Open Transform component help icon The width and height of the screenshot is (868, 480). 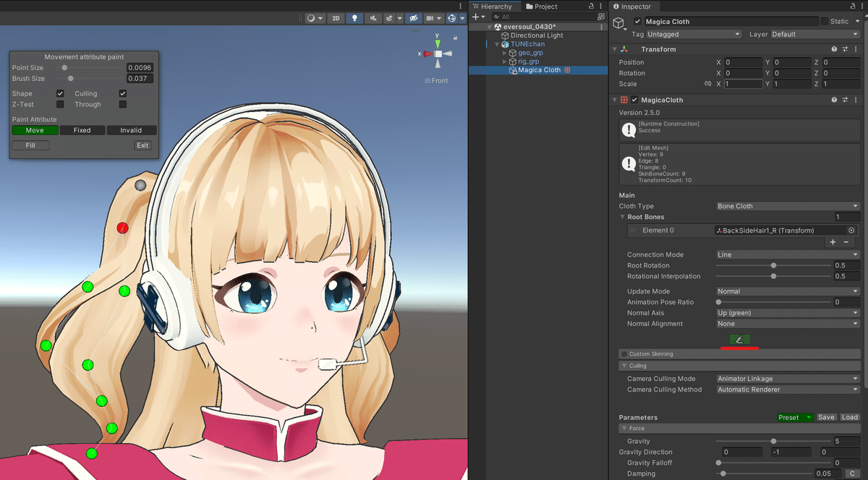point(834,49)
